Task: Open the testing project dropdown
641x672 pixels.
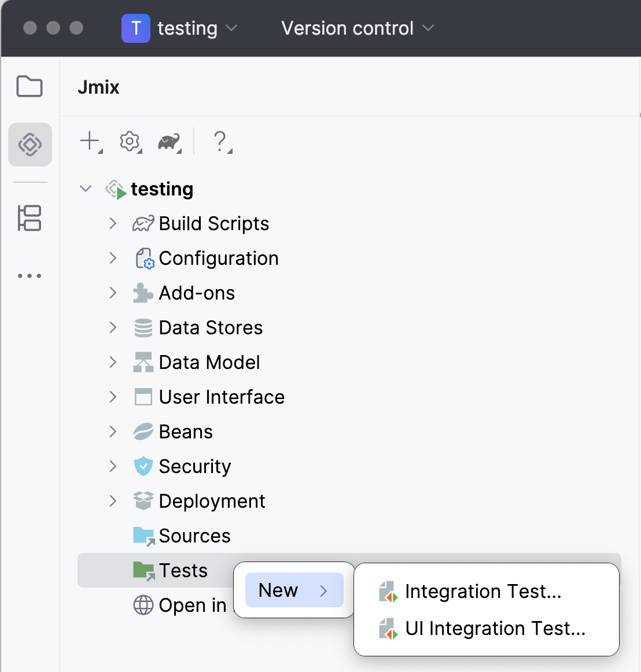Action: tap(180, 28)
